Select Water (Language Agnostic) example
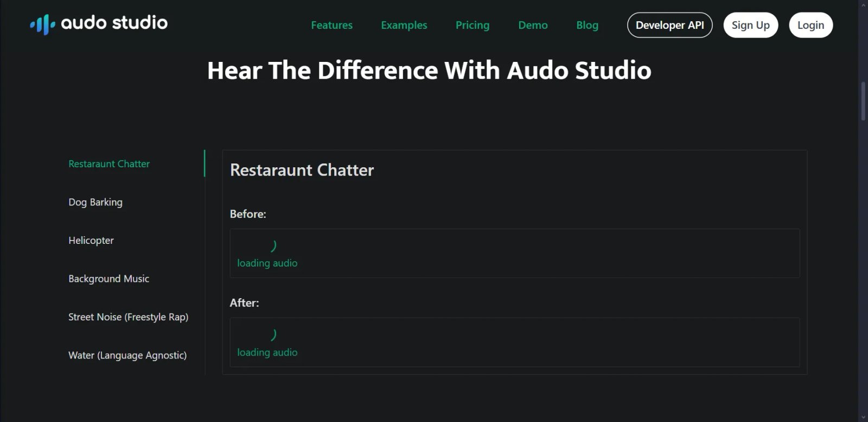This screenshot has width=868, height=422. (127, 355)
